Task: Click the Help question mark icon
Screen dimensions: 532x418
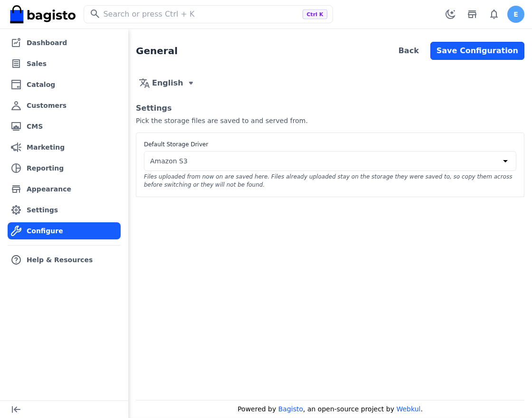Action: (16, 260)
